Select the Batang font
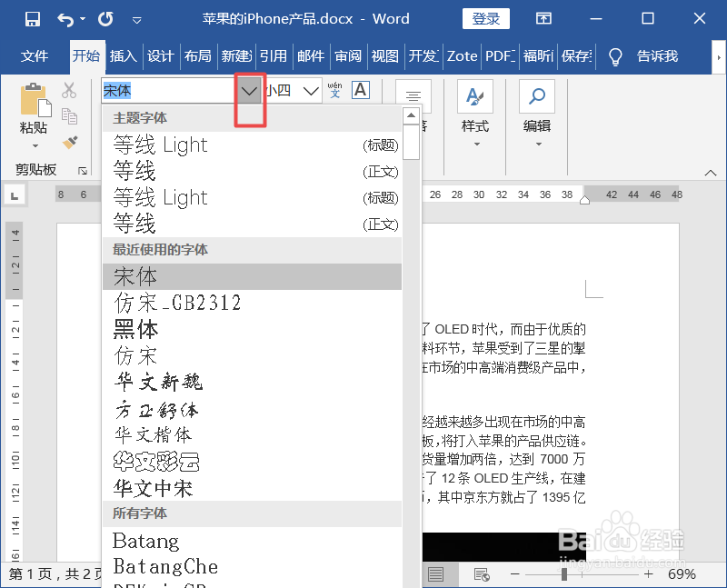This screenshot has width=727, height=588. (x=253, y=541)
